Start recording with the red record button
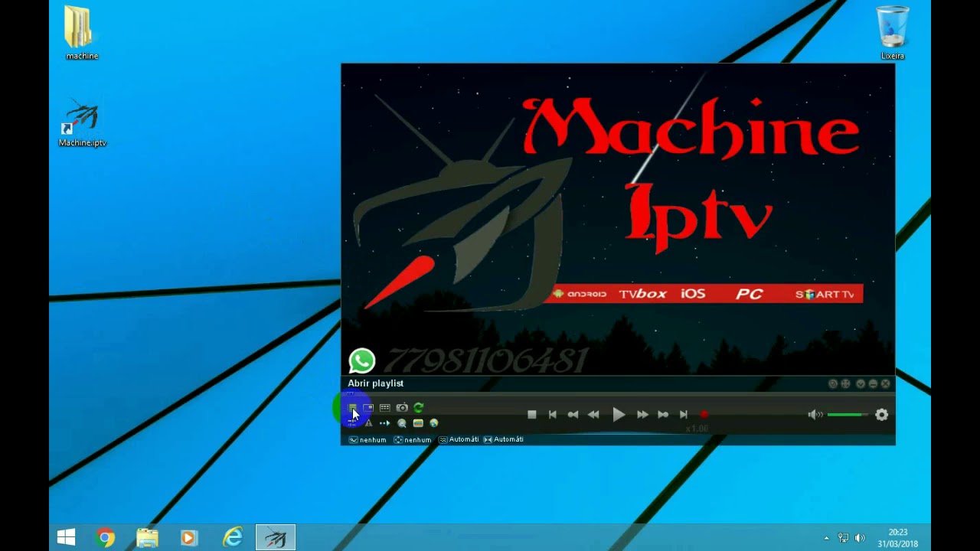This screenshot has height=551, width=980. pos(704,414)
